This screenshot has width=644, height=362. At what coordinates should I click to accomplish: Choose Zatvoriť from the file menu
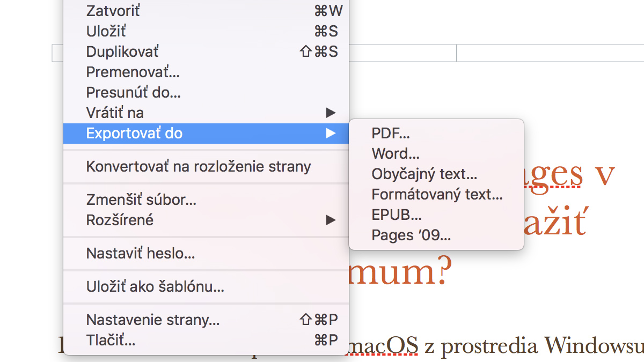point(206,11)
